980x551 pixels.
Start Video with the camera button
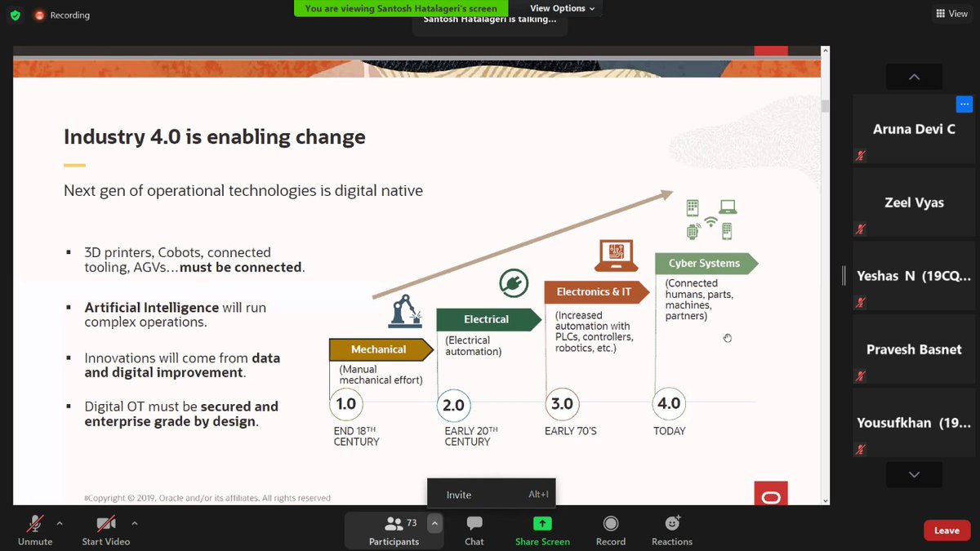pos(106,530)
